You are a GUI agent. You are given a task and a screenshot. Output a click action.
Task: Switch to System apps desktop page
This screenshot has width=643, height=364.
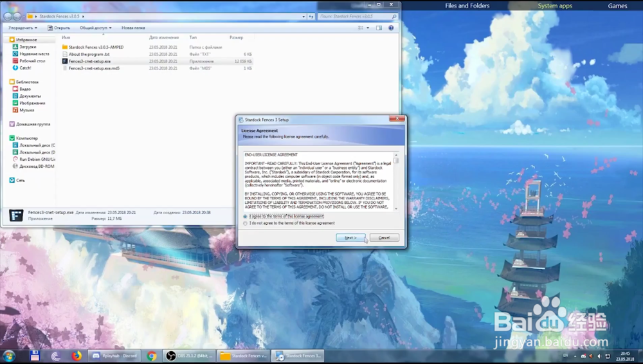coord(555,6)
